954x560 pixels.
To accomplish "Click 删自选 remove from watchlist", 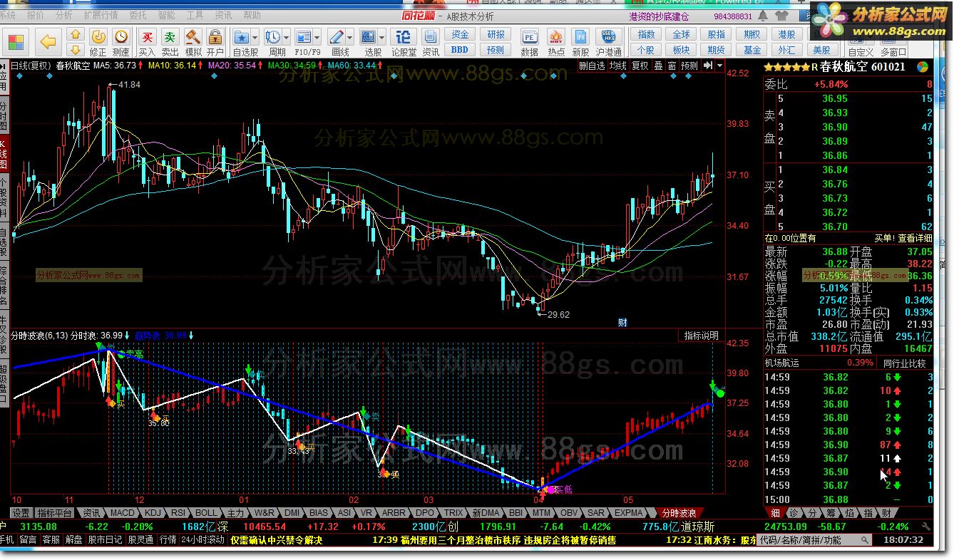I will pos(592,66).
